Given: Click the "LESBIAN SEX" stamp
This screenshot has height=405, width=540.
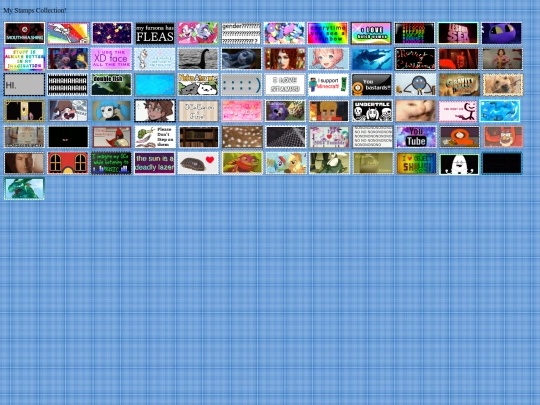Looking at the screenshot, I should 458,33.
